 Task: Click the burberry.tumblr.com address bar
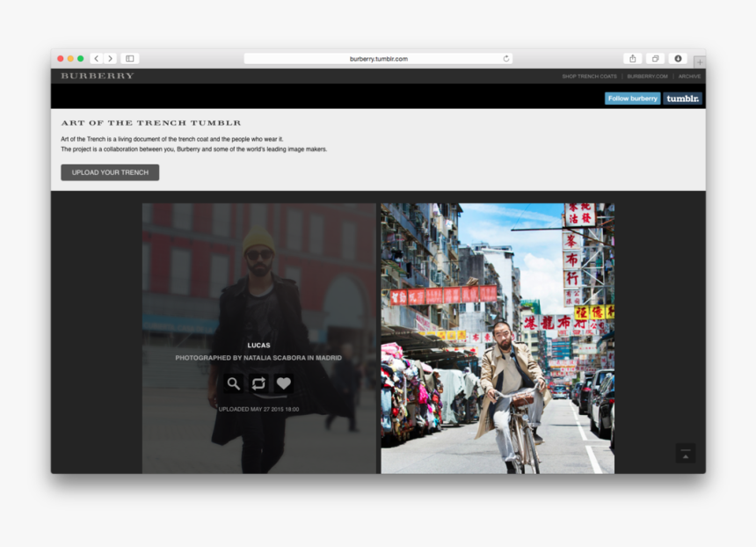tap(379, 58)
